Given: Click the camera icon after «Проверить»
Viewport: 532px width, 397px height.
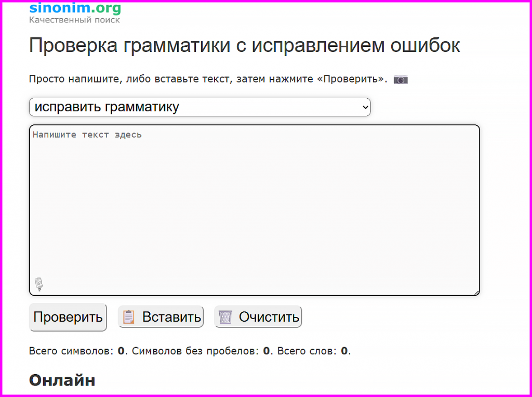Looking at the screenshot, I should coord(401,80).
